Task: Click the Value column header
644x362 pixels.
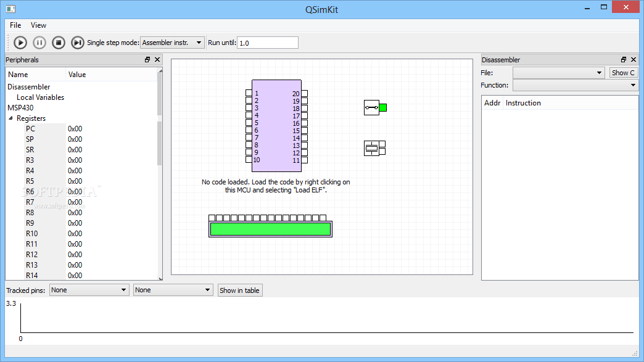Action: click(111, 75)
